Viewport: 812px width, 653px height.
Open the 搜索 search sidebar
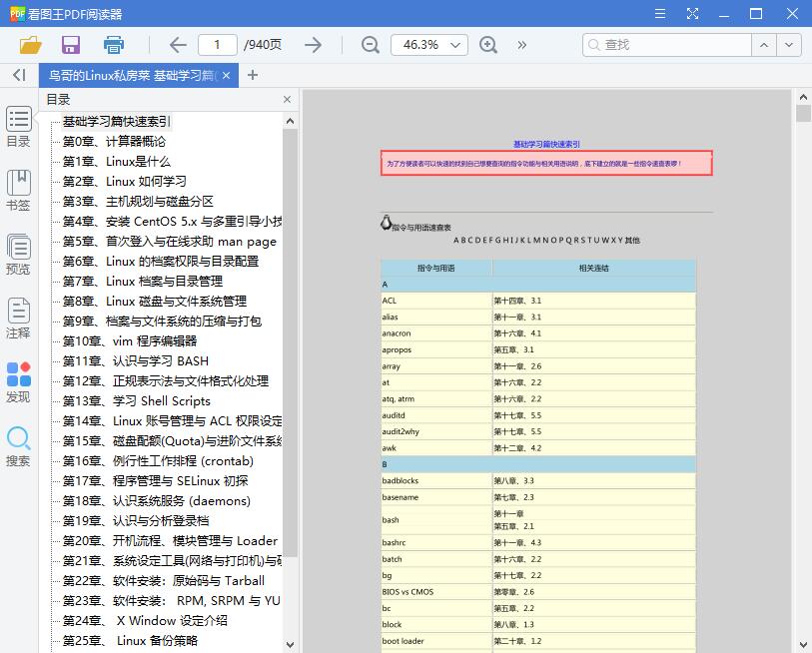pos(19,446)
